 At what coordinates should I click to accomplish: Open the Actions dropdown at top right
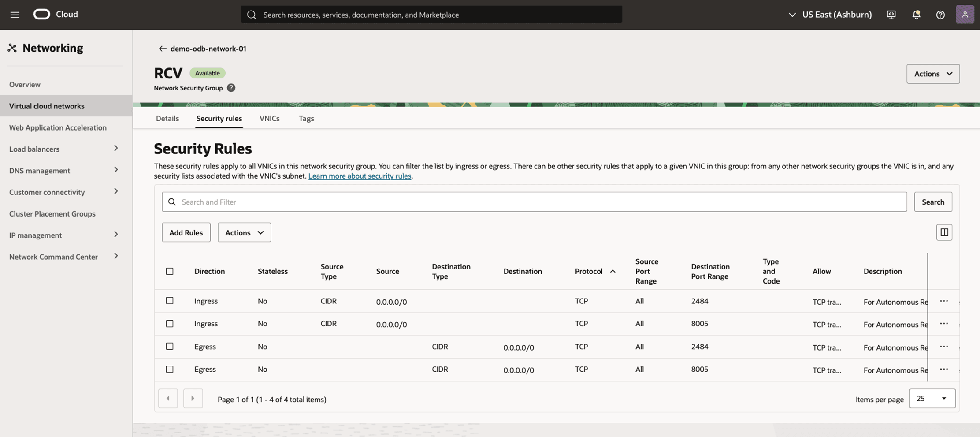(933, 74)
